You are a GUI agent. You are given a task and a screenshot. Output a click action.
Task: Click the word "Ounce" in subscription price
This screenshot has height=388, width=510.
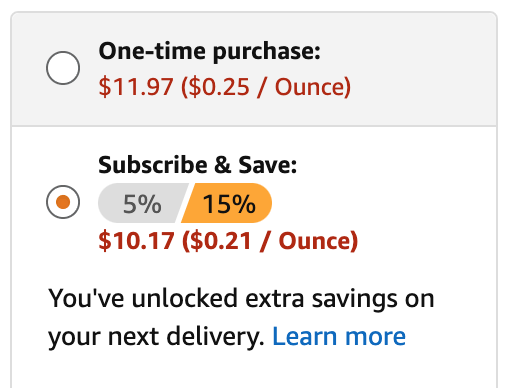(x=315, y=241)
